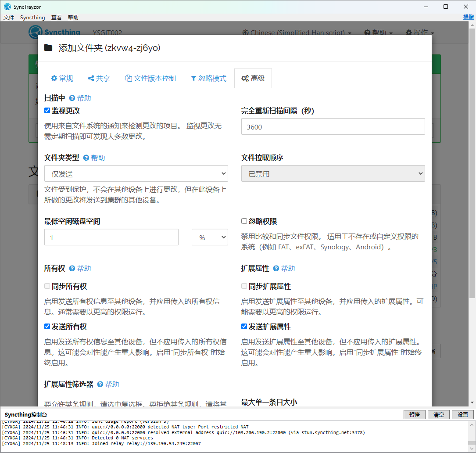Click the 设置 button in console panel
This screenshot has width=476, height=453.
pos(463,414)
